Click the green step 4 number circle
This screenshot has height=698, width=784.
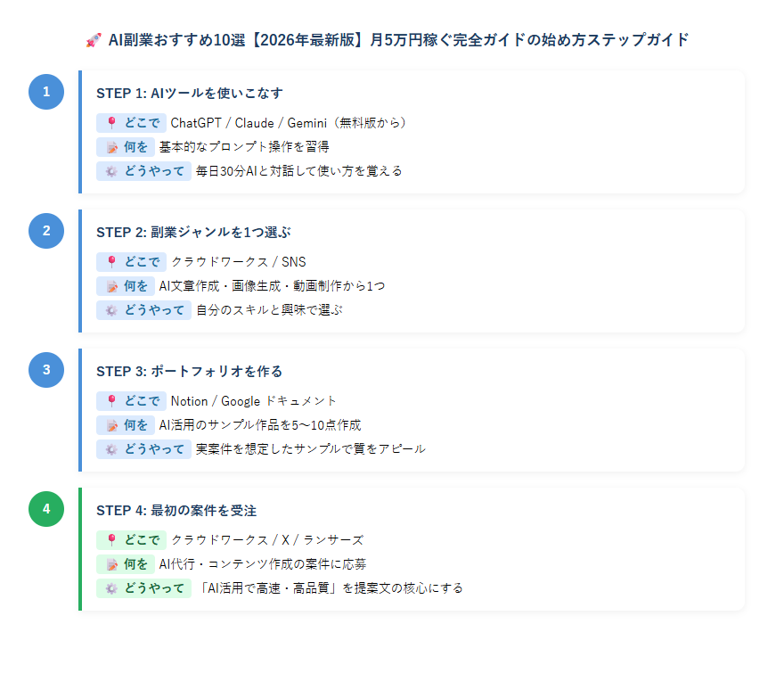tap(46, 509)
